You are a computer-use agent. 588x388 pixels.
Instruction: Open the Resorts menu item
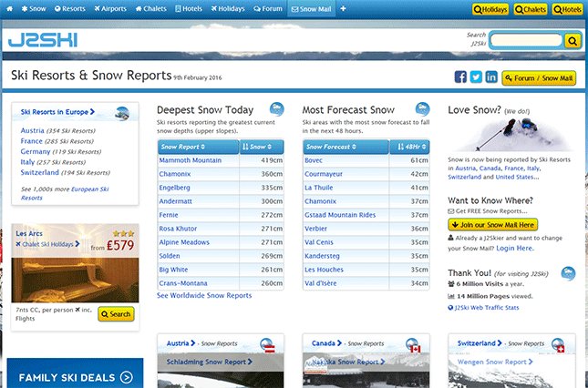[70, 8]
